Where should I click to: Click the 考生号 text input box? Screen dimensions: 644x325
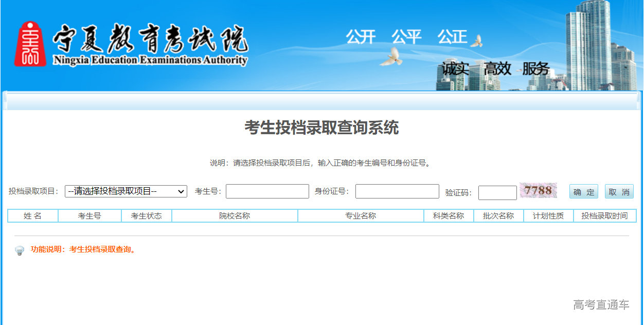(267, 191)
